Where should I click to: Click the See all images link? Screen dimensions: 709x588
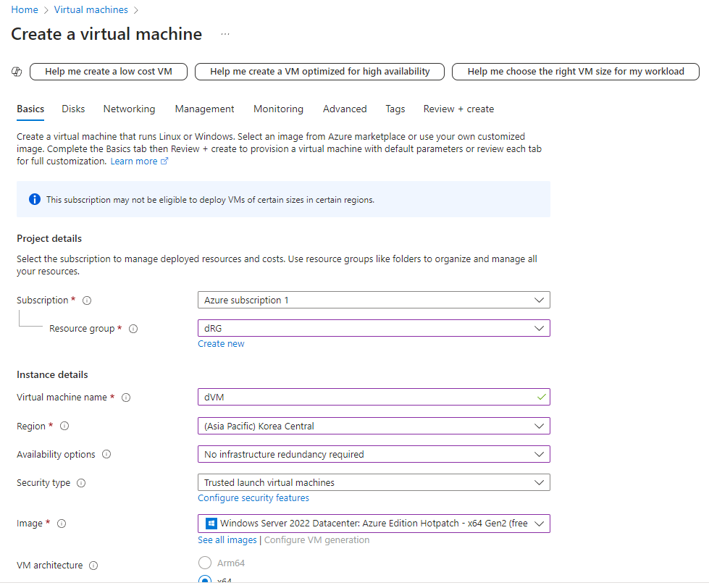click(x=227, y=539)
